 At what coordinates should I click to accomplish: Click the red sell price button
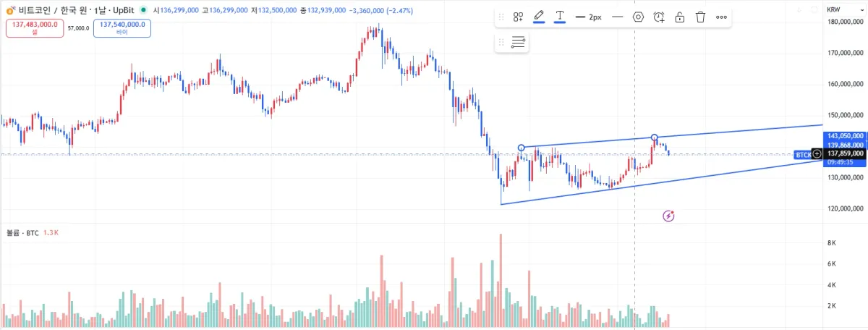point(35,28)
